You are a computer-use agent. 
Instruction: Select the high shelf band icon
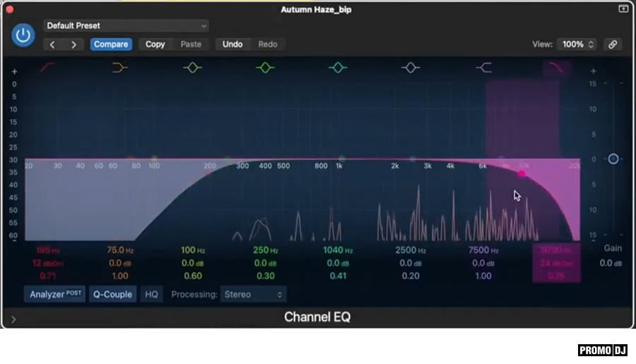click(x=483, y=68)
